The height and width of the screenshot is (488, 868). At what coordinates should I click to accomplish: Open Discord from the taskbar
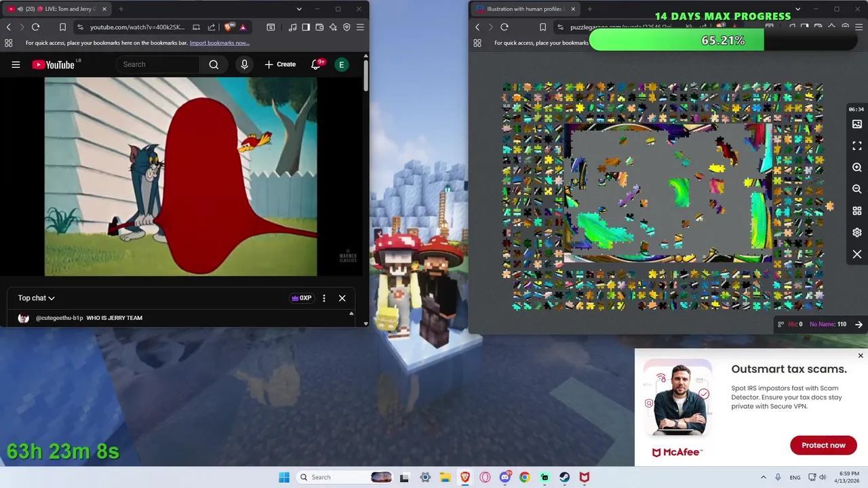[505, 477]
